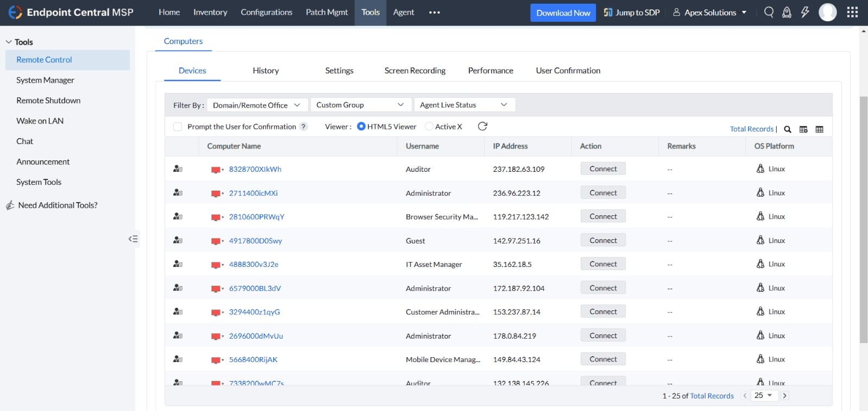The height and width of the screenshot is (411, 868).
Task: Open the more menu ellipsis in top navigation
Action: [435, 13]
